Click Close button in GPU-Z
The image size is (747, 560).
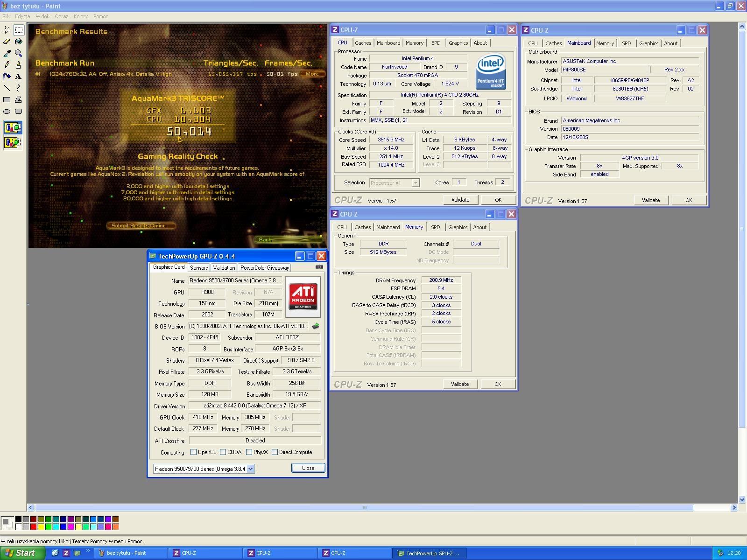(308, 468)
